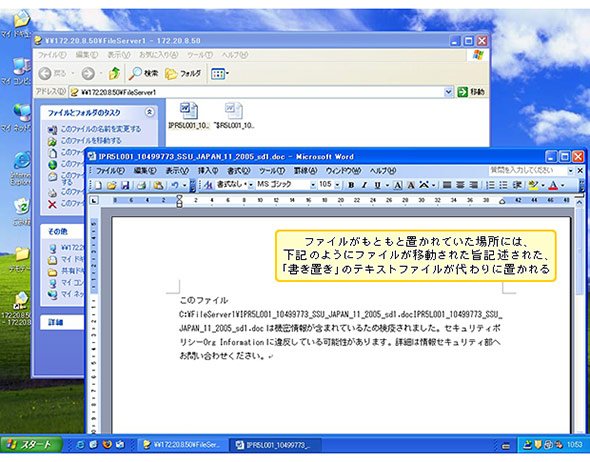Viewport: 590px width, 462px height.
Task: Click the 検索 search button in Explorer
Action: click(143, 73)
